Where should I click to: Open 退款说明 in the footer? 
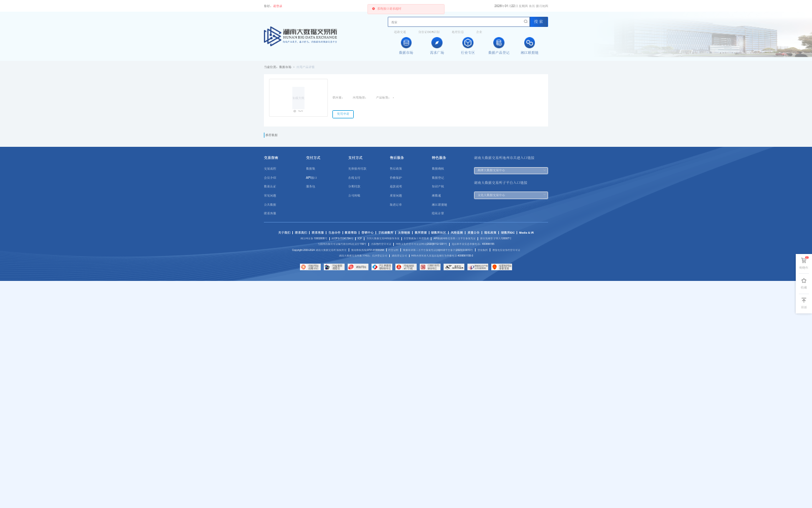(396, 186)
